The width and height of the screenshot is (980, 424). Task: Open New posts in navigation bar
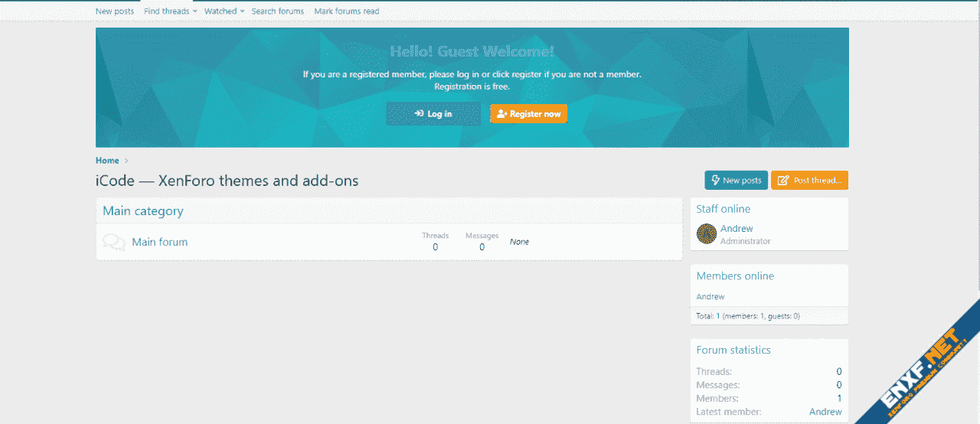coord(114,11)
